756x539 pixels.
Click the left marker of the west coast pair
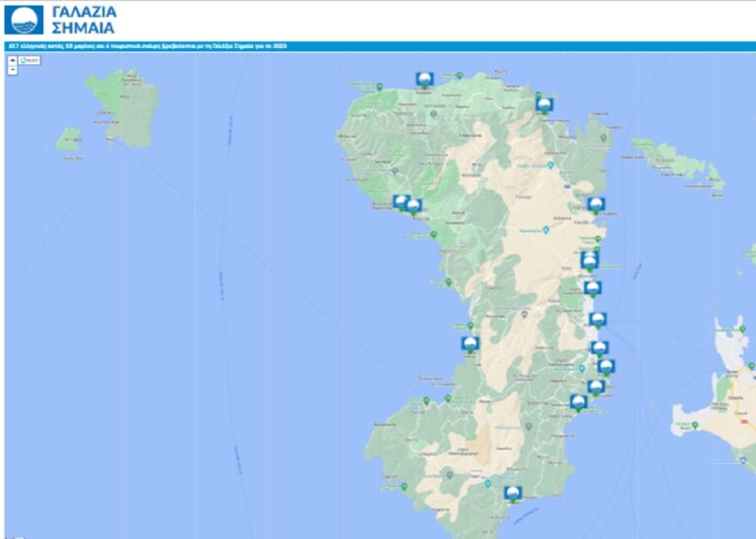pyautogui.click(x=402, y=202)
